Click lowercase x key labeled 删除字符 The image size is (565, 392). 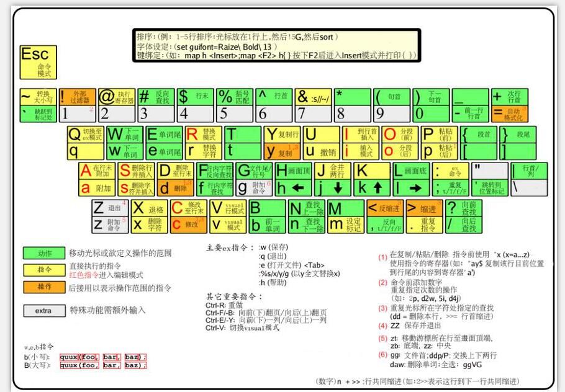149,225
